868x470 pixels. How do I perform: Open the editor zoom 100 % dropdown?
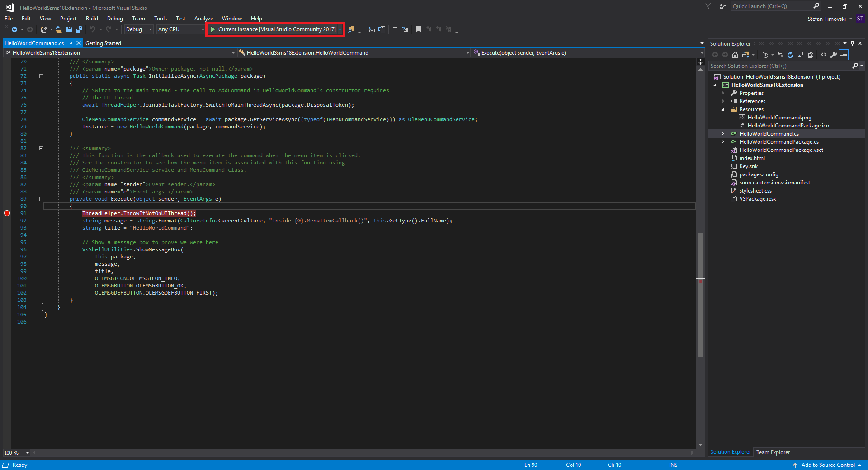(x=28, y=453)
